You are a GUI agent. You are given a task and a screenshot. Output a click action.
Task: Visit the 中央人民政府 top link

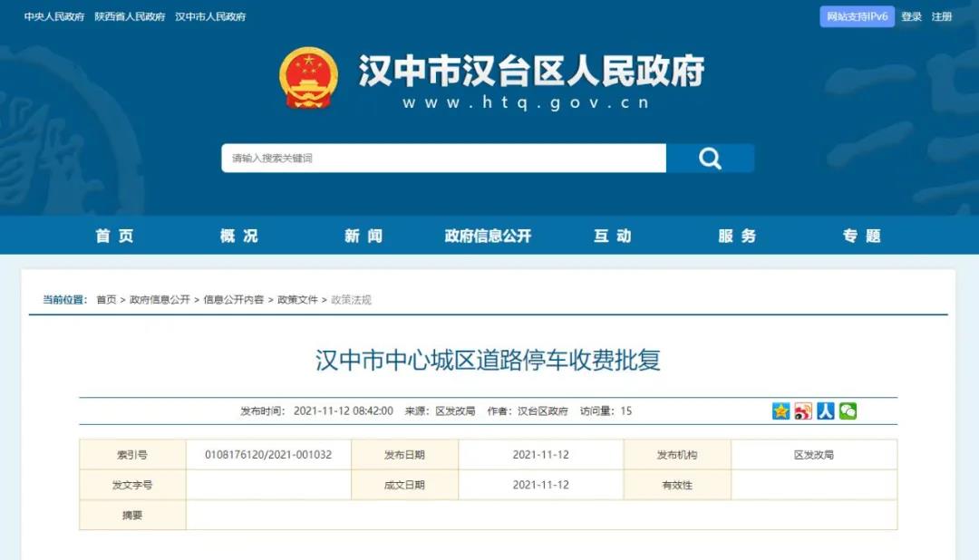[x=54, y=17]
